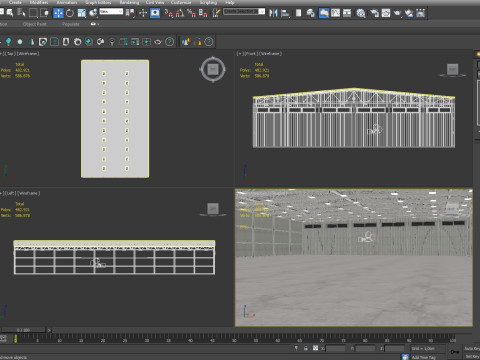480x360 pixels.
Task: Click the cyan light-bulb plugin icon
Action: pos(8,42)
